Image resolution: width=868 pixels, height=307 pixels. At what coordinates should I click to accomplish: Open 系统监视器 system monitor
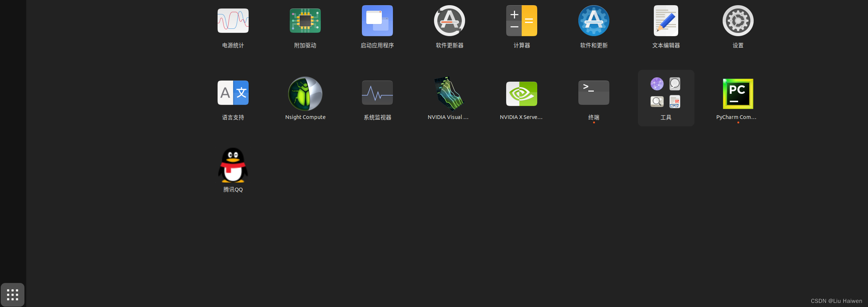coord(377,93)
